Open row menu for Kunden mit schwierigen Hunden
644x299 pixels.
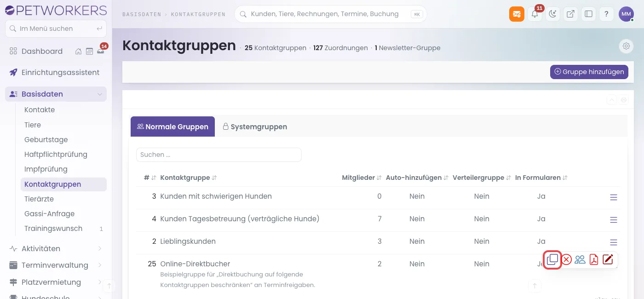pos(613,197)
